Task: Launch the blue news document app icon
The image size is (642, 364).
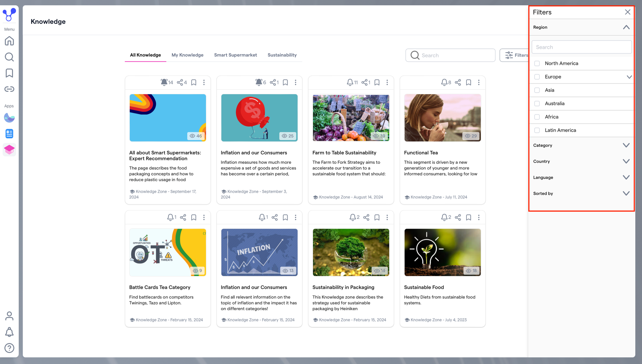Action: coord(9,134)
